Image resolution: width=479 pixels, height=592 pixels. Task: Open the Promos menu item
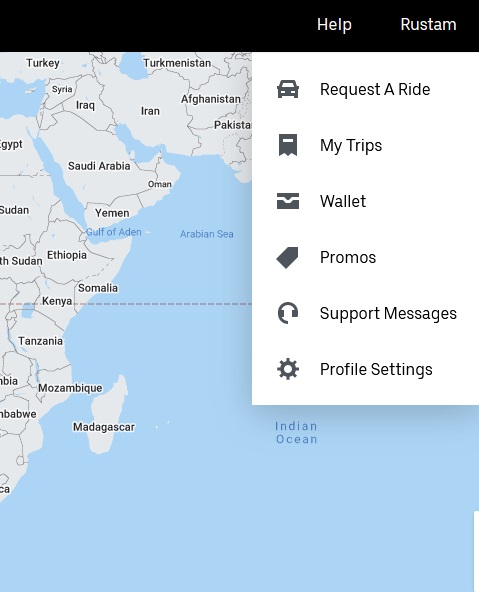(x=348, y=257)
